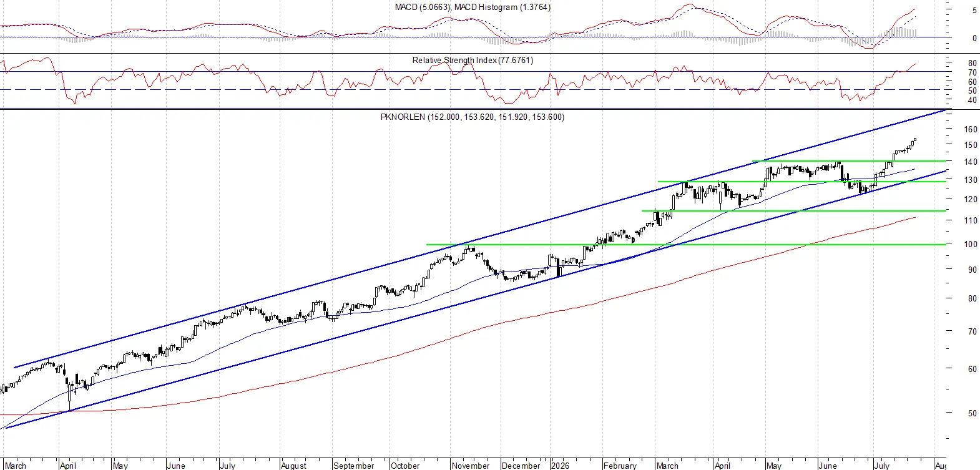980x470 pixels.
Task: Click the November label on the time axis
Action: coord(471,466)
